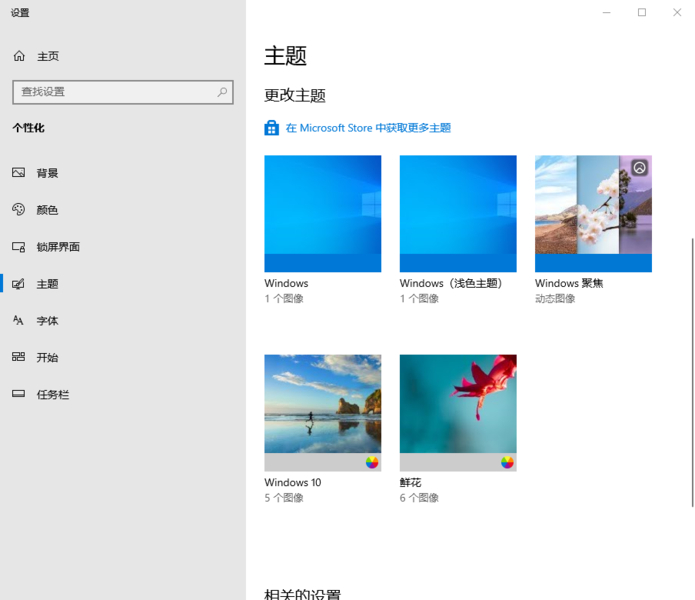Screen dimensions: 695x600
Task: Open 在 Microsoft Store 中获取更多主题 link
Action: tap(368, 128)
